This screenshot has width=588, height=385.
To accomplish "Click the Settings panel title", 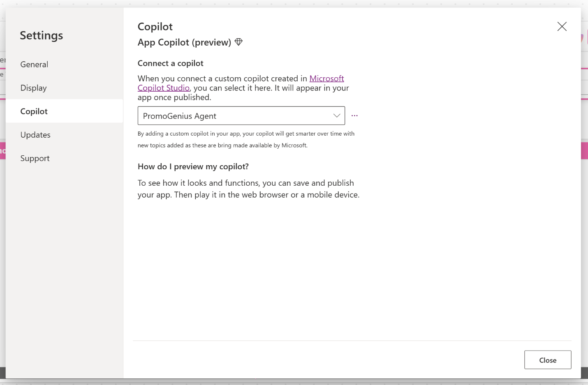I will [42, 36].
